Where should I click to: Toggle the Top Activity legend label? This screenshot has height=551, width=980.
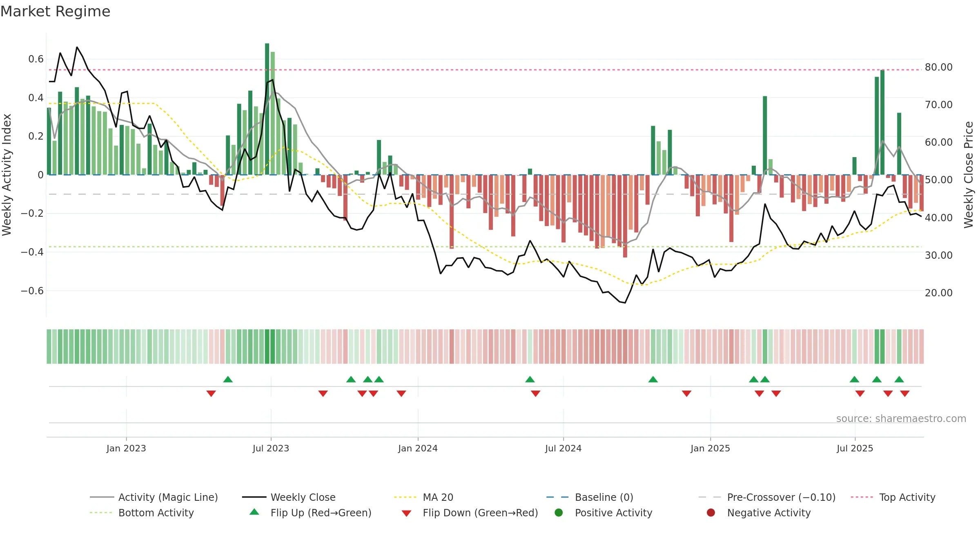pos(907,497)
